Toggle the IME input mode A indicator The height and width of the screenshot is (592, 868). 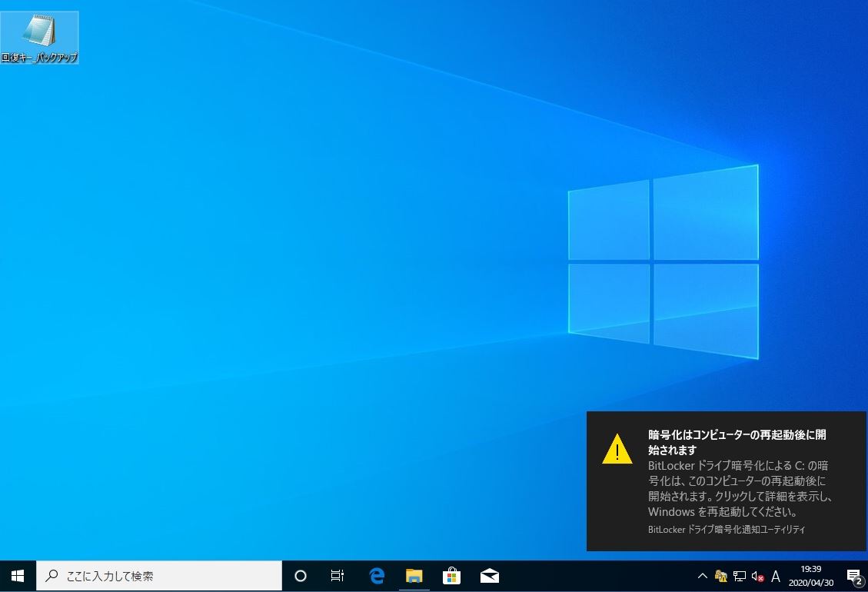point(776,577)
